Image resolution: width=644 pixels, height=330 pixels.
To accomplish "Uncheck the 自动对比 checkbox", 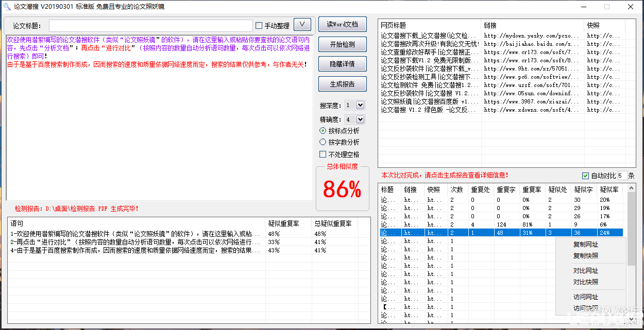I will pyautogui.click(x=585, y=176).
